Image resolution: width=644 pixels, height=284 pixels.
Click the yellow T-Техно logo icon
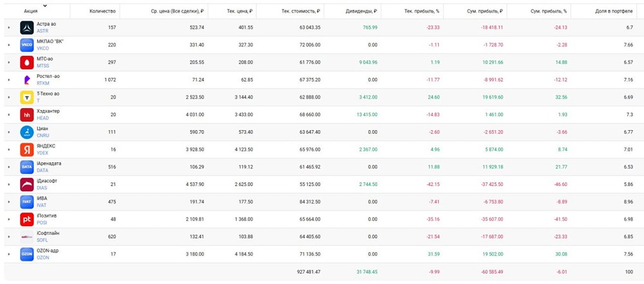[26, 97]
